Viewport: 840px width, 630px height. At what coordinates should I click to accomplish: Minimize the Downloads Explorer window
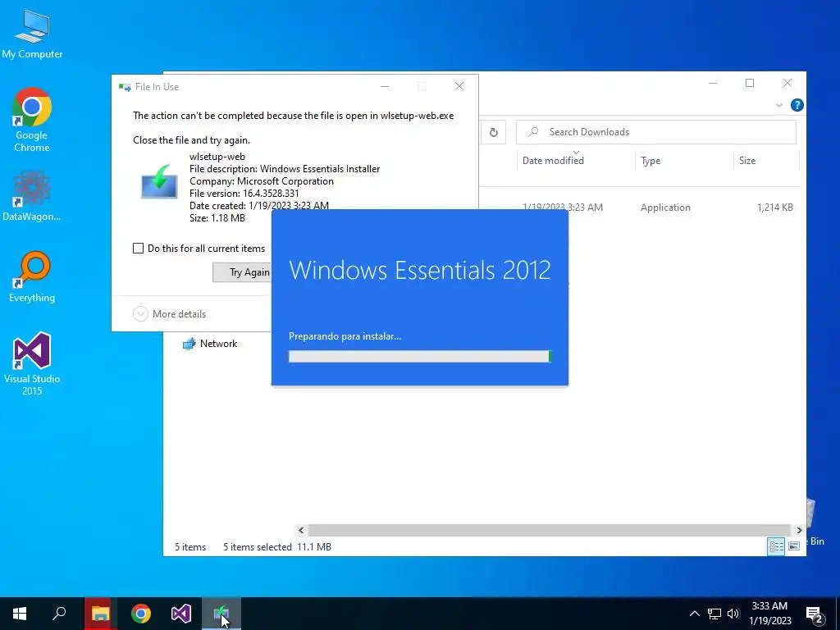(713, 83)
